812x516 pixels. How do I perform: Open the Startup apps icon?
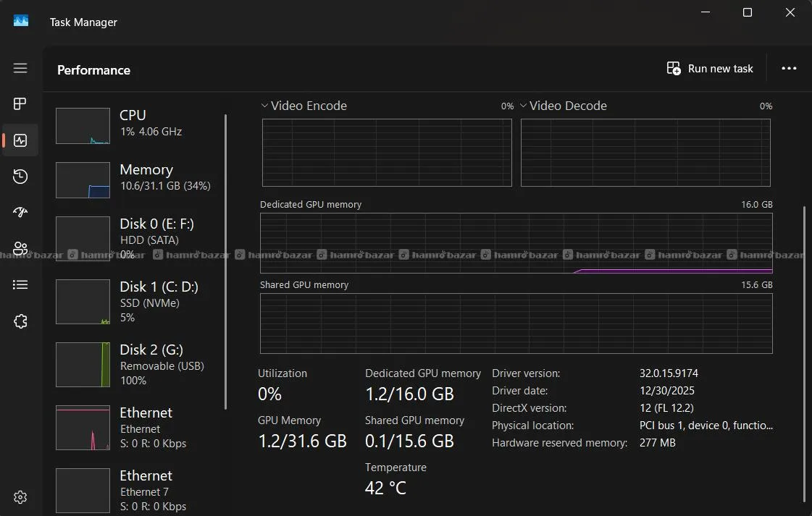click(x=20, y=212)
